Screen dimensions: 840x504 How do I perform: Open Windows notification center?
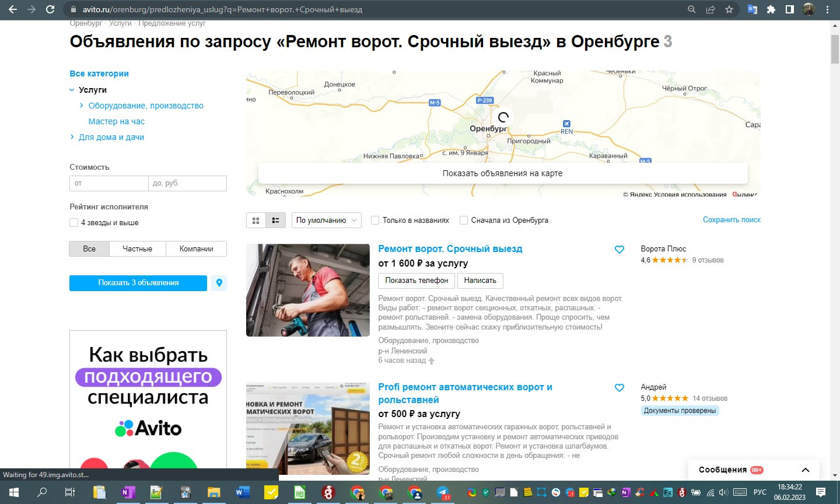click(x=821, y=492)
